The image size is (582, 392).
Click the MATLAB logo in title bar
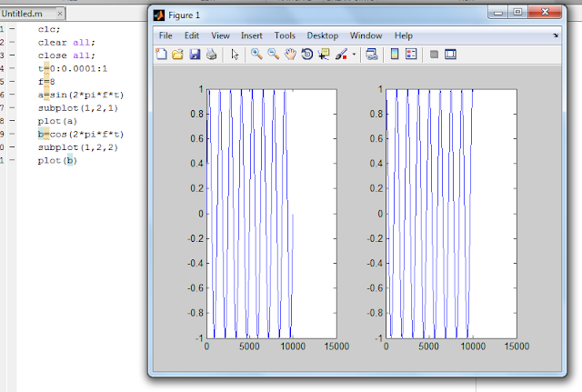pyautogui.click(x=159, y=15)
